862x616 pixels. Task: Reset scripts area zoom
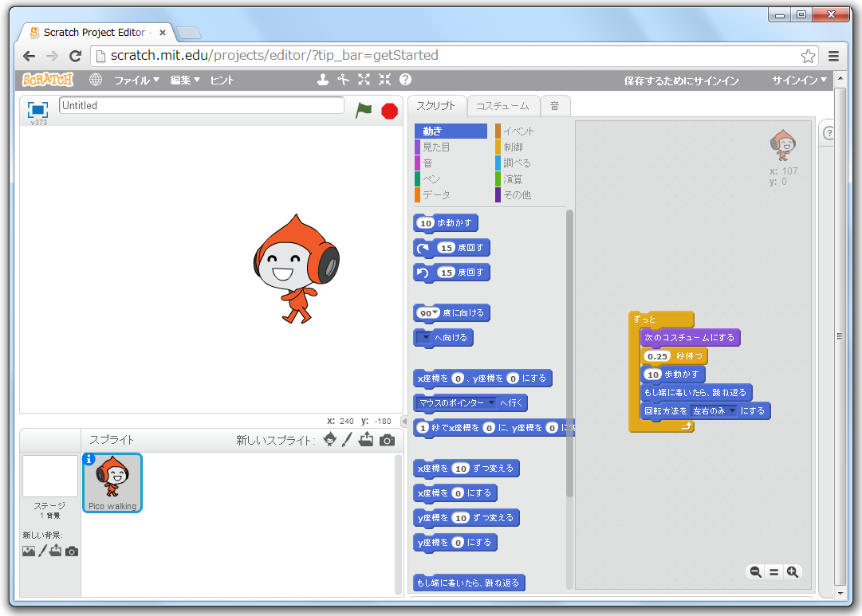click(x=774, y=572)
